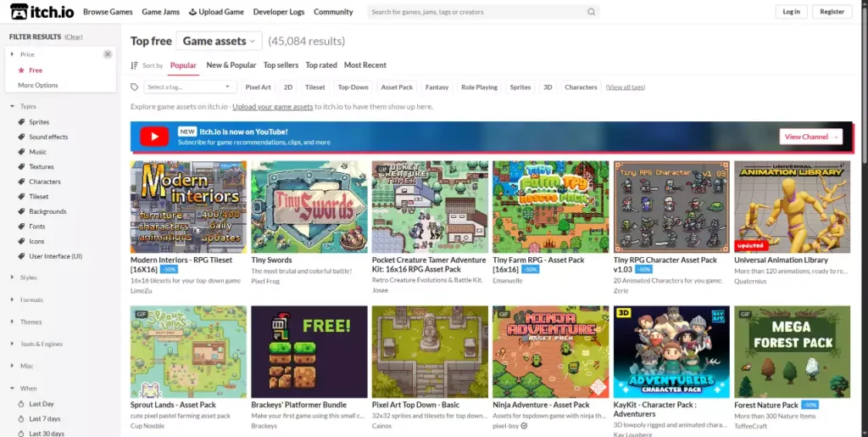Click Upload your game assets link
The width and height of the screenshot is (868, 437).
click(272, 106)
